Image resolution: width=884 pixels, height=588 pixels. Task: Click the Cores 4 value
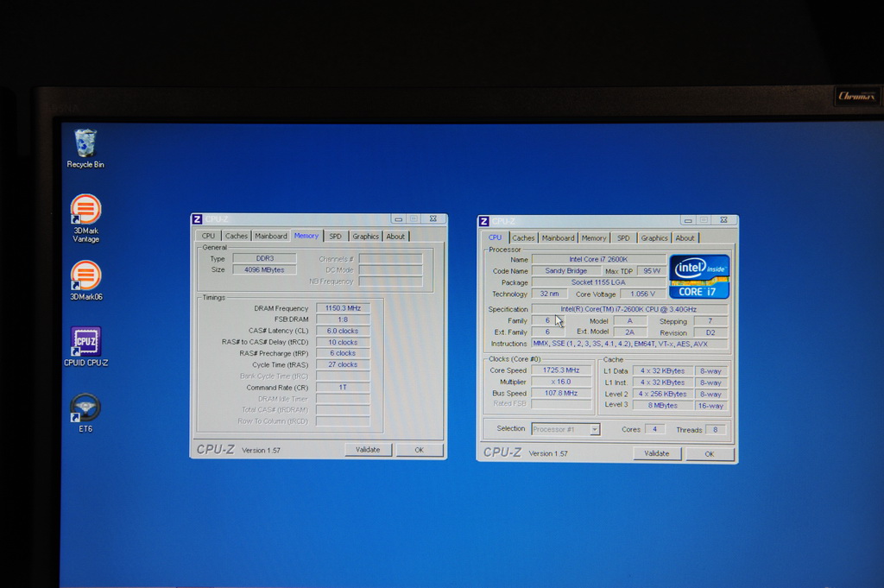(x=654, y=430)
